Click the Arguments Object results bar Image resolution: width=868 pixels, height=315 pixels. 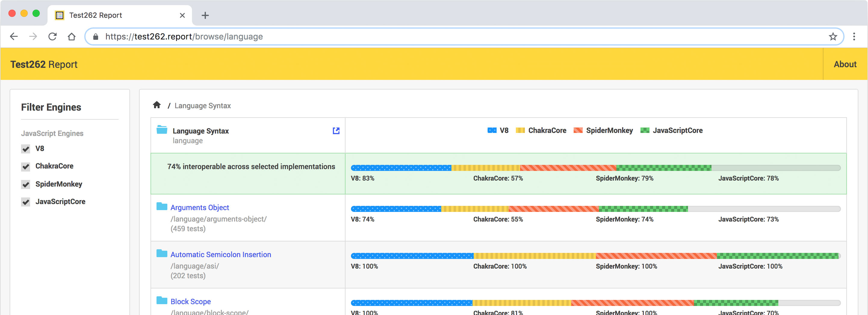pos(595,209)
